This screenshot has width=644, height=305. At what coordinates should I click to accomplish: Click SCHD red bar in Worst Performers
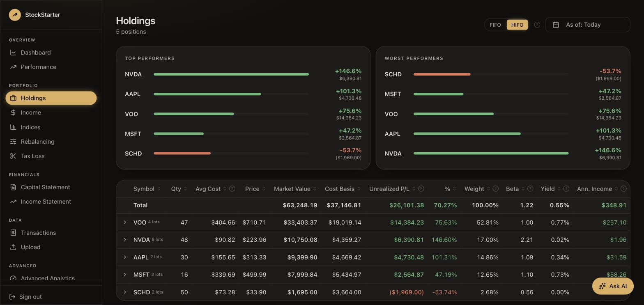click(x=442, y=74)
